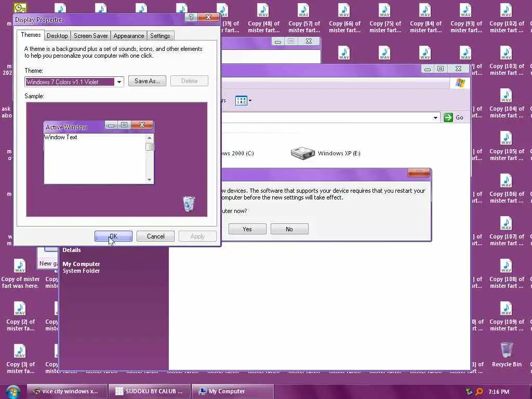
Task: Click the green network tray icon
Action: coord(469,392)
